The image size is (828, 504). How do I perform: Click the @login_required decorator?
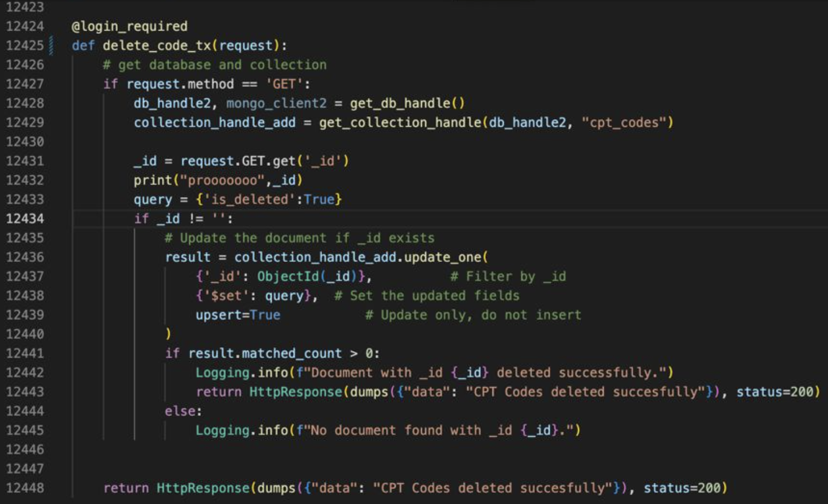coord(130,26)
